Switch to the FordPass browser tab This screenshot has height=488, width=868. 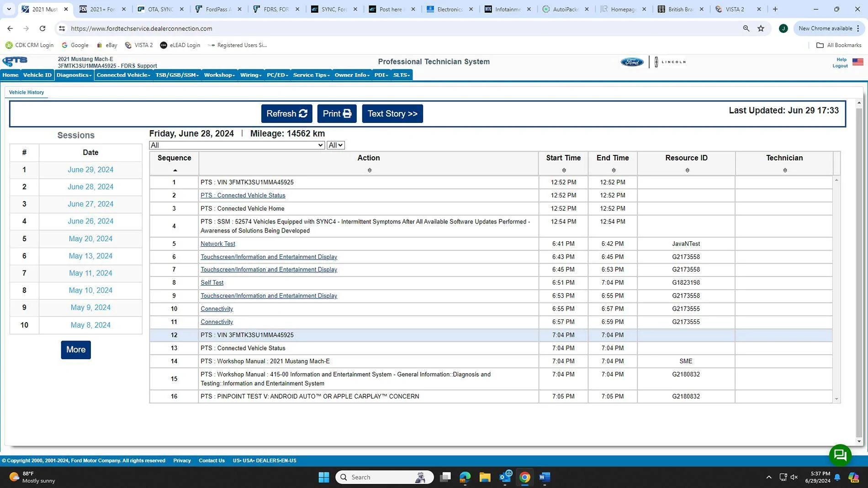point(218,9)
